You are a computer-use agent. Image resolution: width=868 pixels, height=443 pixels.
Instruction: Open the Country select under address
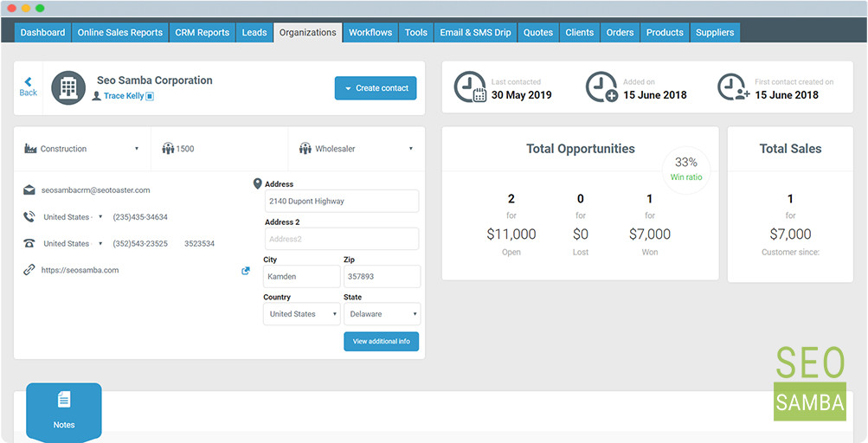(x=302, y=314)
